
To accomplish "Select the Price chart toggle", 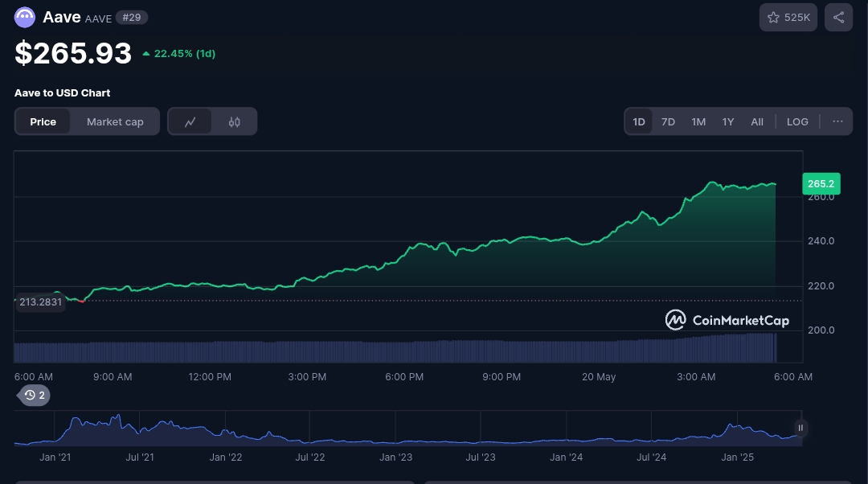I will coord(43,122).
